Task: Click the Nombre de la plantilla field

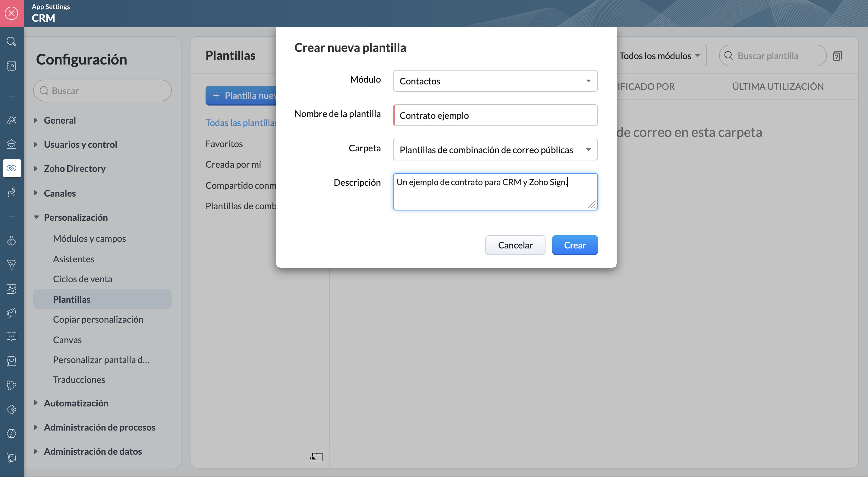Action: tap(495, 115)
